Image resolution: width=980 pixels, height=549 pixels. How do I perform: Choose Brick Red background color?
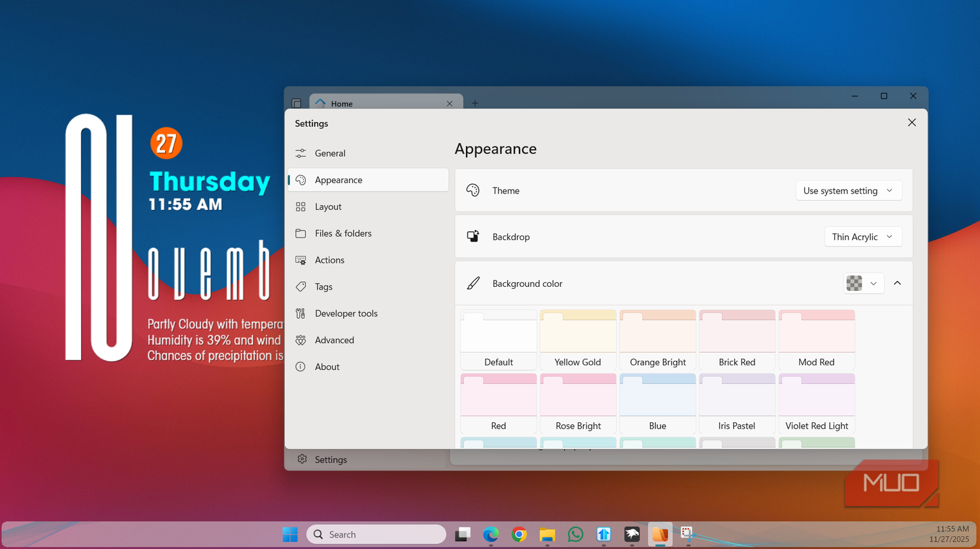pyautogui.click(x=737, y=340)
